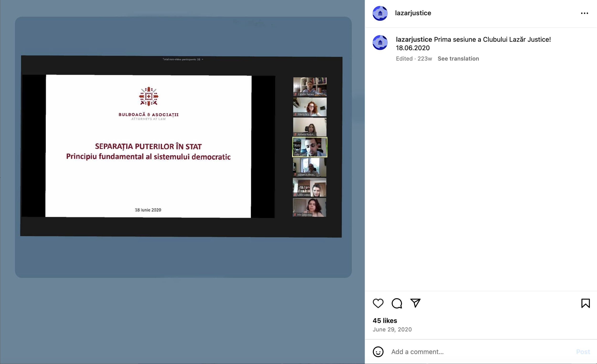Share post via paper plane icon
The width and height of the screenshot is (597, 364).
click(x=415, y=303)
